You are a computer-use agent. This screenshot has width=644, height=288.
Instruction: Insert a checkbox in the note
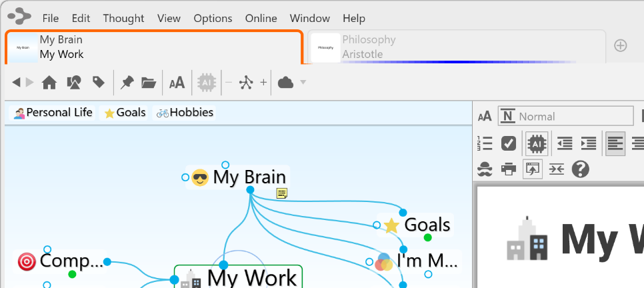point(509,143)
